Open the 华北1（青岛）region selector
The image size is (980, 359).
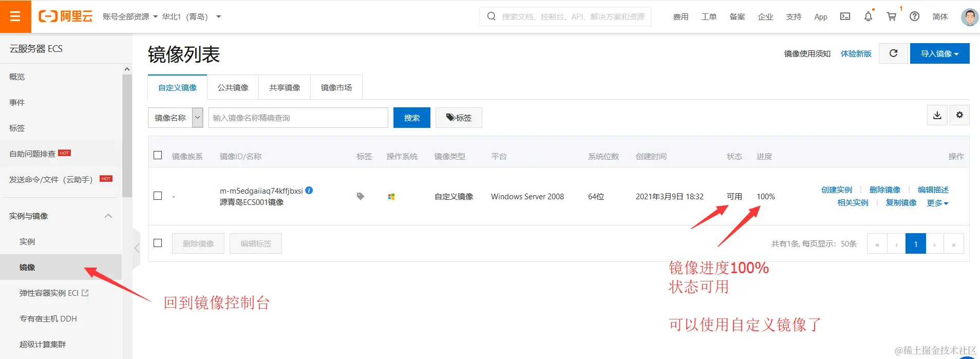[191, 16]
